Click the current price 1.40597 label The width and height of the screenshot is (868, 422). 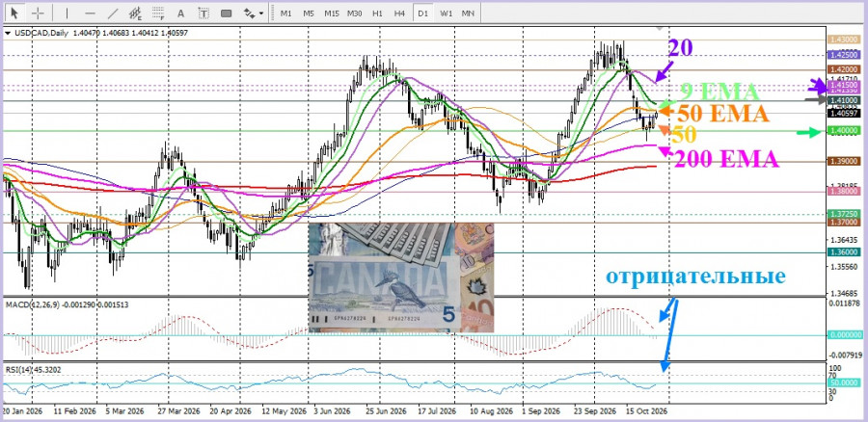pos(843,114)
